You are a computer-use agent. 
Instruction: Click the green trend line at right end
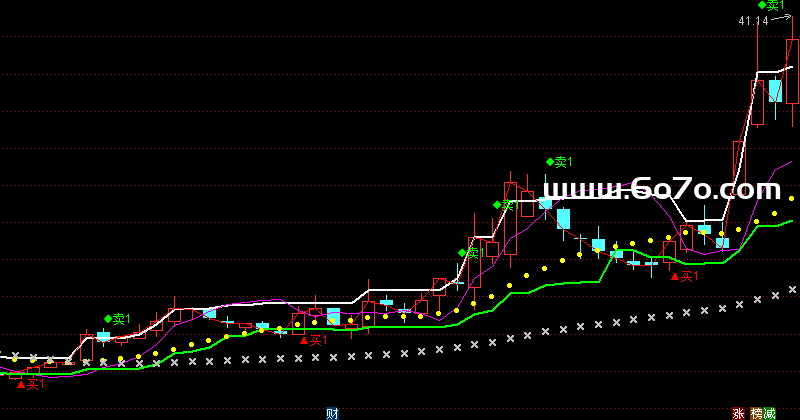[x=790, y=222]
